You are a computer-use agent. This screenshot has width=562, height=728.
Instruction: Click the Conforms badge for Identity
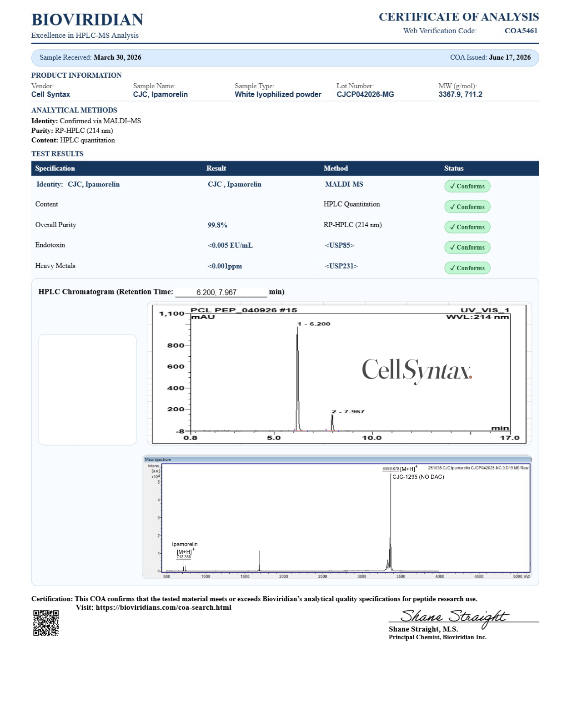click(467, 186)
